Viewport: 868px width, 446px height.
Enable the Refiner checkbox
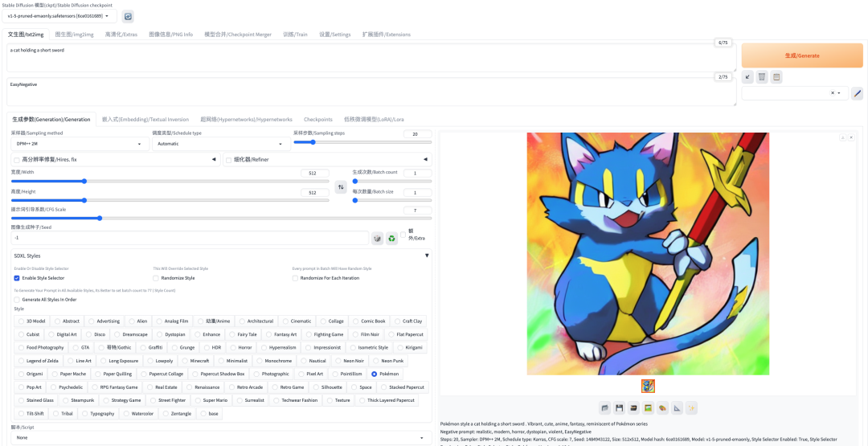coord(228,160)
